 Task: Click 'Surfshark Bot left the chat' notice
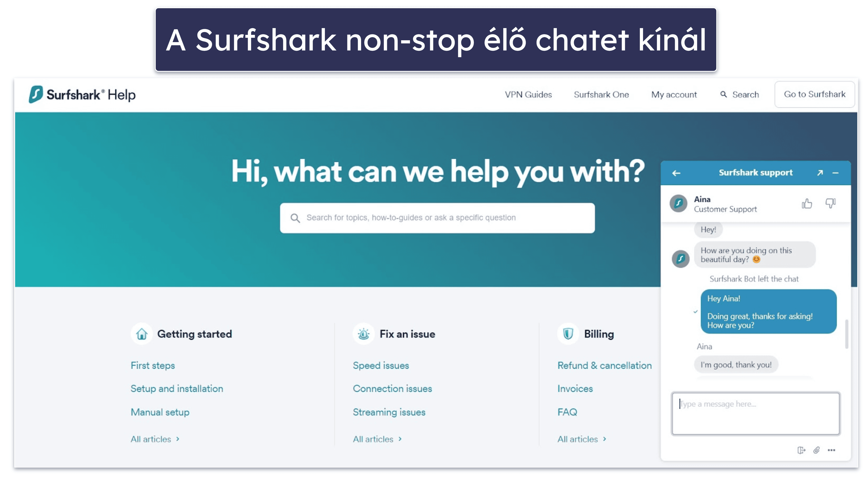754,279
